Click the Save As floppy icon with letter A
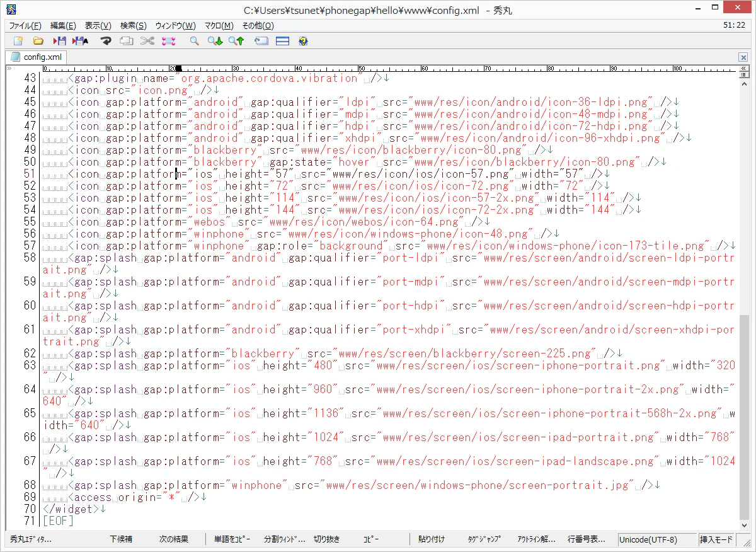Image resolution: width=756 pixels, height=552 pixels. pyautogui.click(x=80, y=41)
